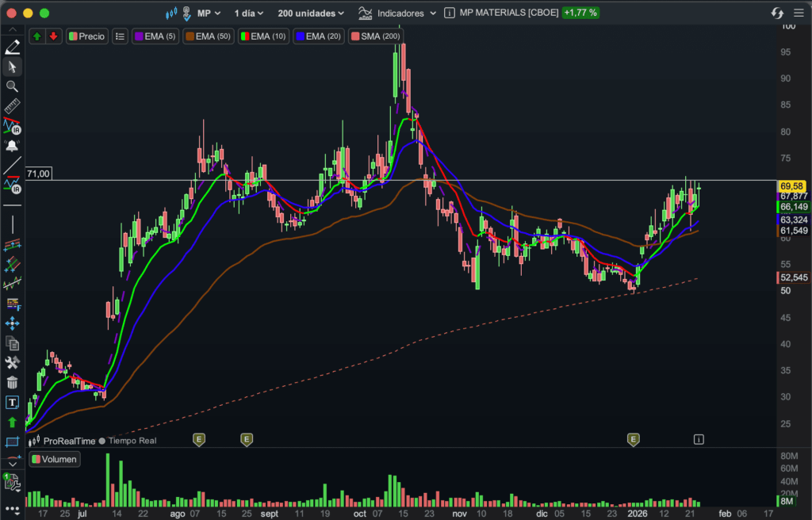Expand the '1 día' timeframe dropdown
This screenshot has width=812, height=520.
tap(250, 13)
